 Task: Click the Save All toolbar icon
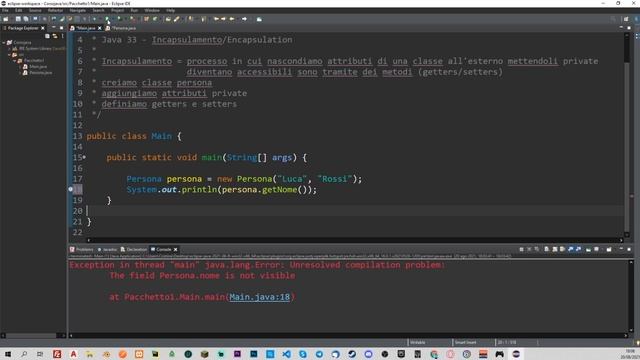tap(26, 19)
